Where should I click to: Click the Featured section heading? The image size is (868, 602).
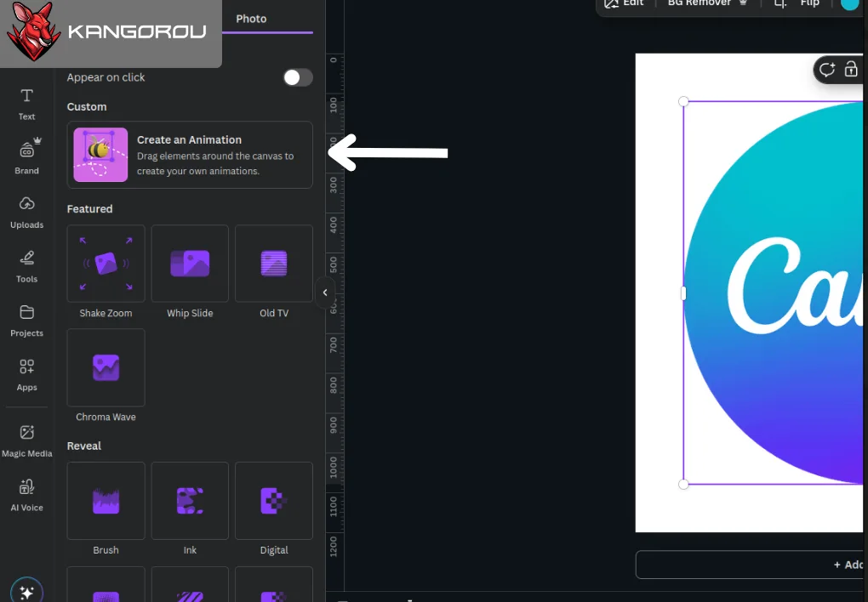(89, 209)
